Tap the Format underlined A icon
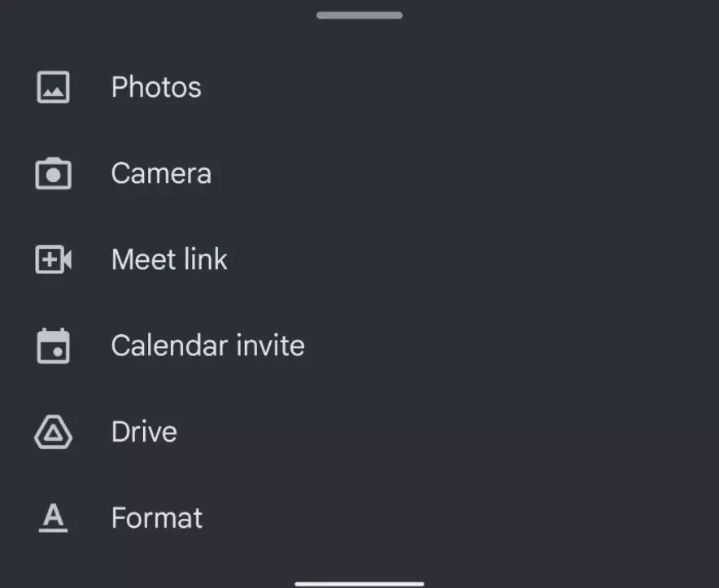Screen dimensions: 719x588 tap(54, 518)
